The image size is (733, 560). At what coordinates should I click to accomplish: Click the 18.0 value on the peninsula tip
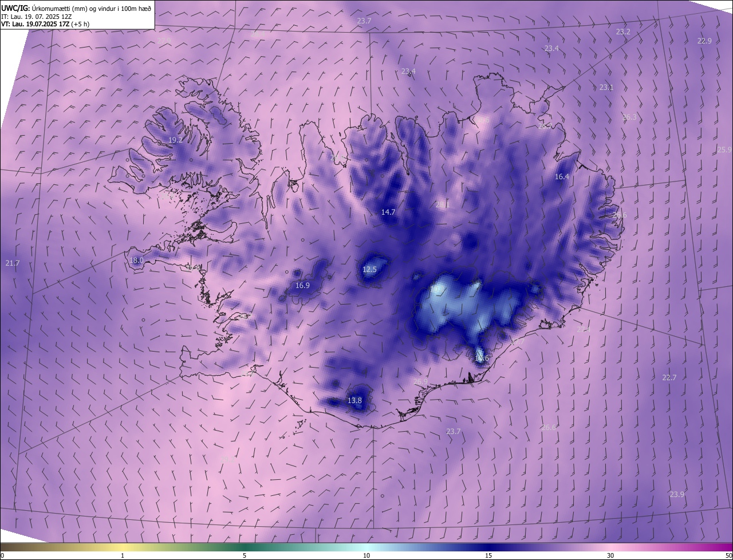(x=136, y=260)
